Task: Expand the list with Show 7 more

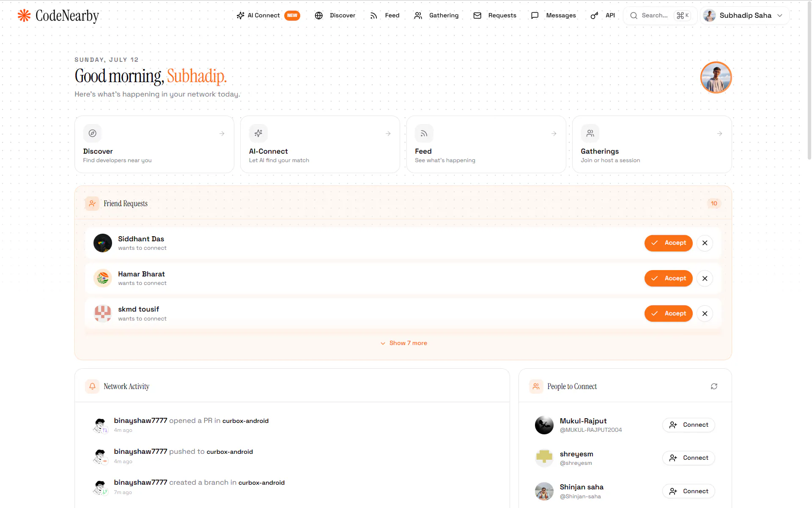Action: point(403,343)
